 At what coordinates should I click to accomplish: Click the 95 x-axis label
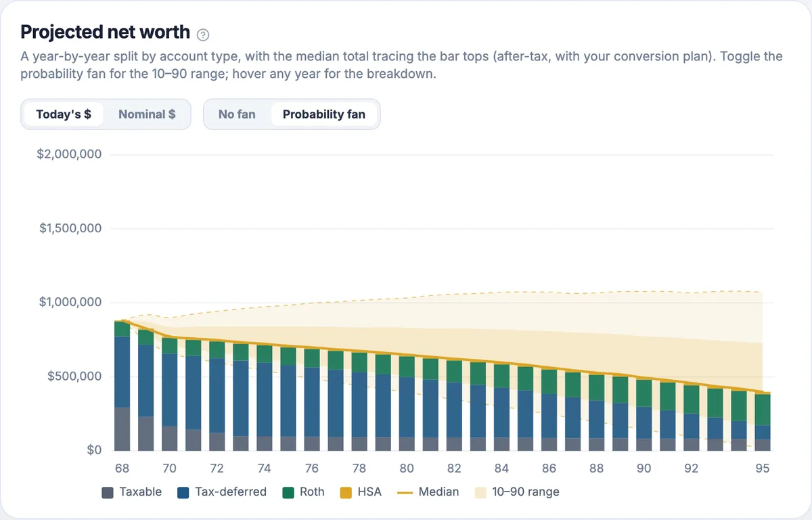pos(763,468)
